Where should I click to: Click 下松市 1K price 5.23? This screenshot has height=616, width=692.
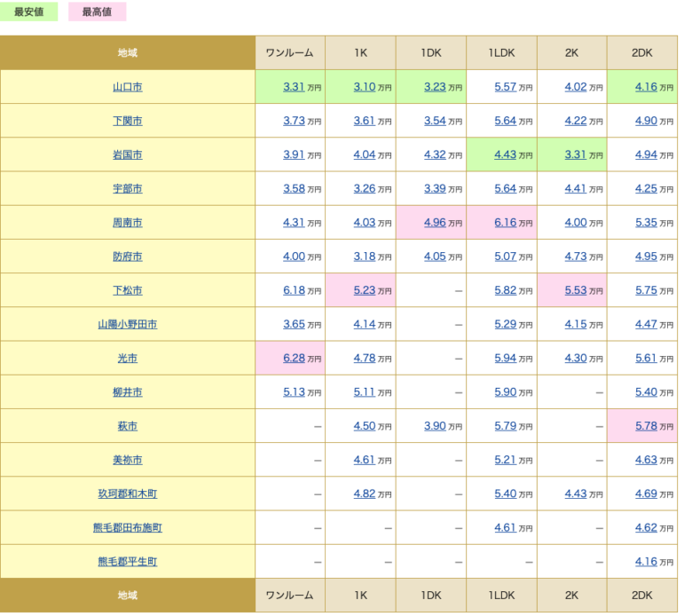coord(364,290)
